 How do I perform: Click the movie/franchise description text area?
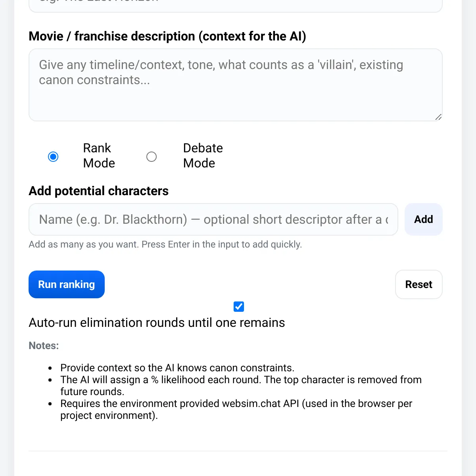236,85
